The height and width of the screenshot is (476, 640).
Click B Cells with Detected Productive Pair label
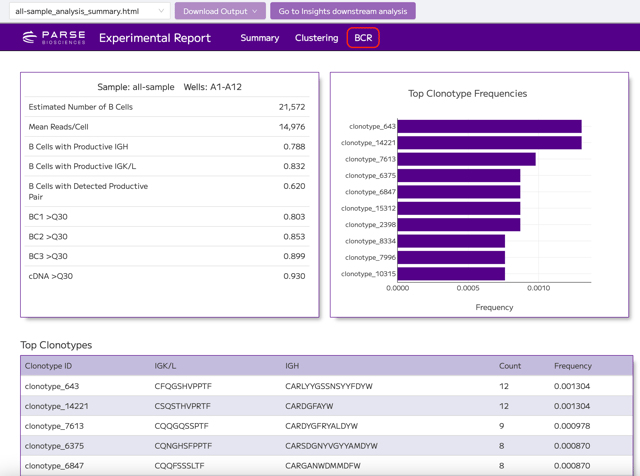tap(88, 191)
